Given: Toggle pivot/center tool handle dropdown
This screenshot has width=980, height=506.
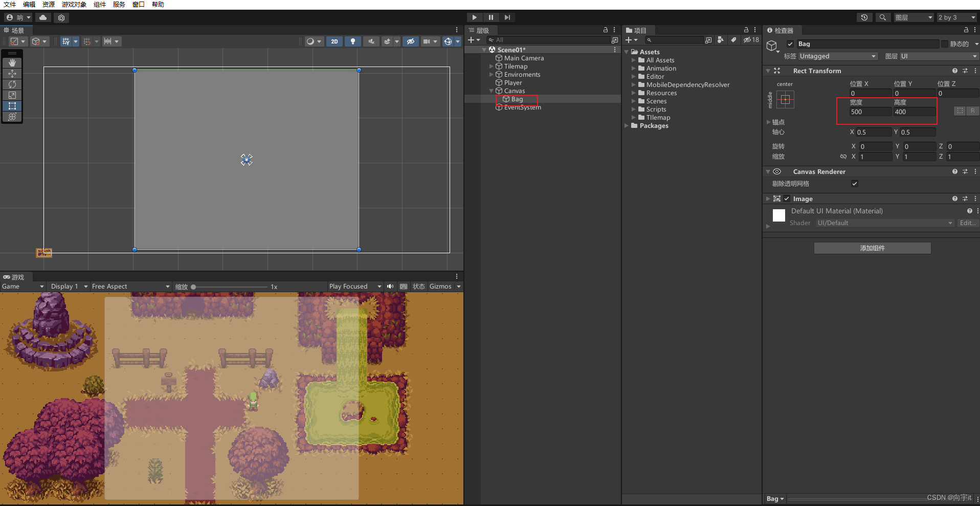Looking at the screenshot, I should click(x=18, y=41).
